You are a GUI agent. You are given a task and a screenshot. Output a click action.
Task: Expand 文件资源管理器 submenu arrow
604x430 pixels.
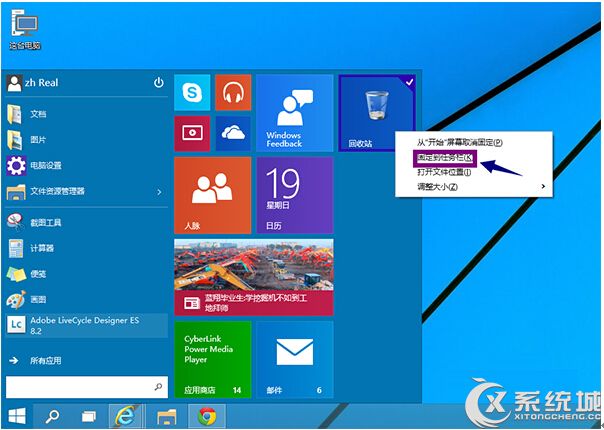(x=159, y=191)
